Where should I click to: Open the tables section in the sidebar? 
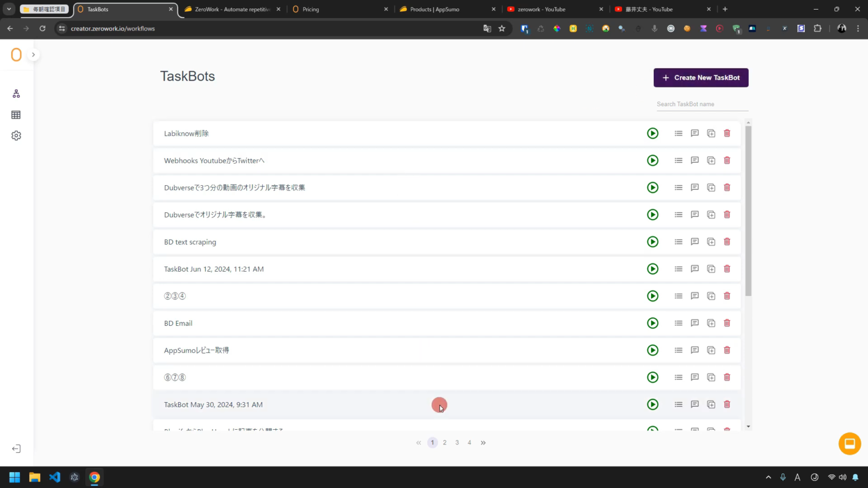[x=16, y=115]
